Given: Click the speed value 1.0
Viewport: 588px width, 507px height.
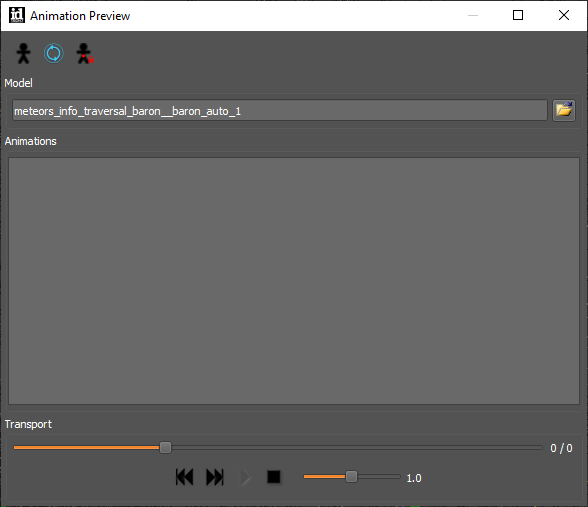Looking at the screenshot, I should [414, 478].
